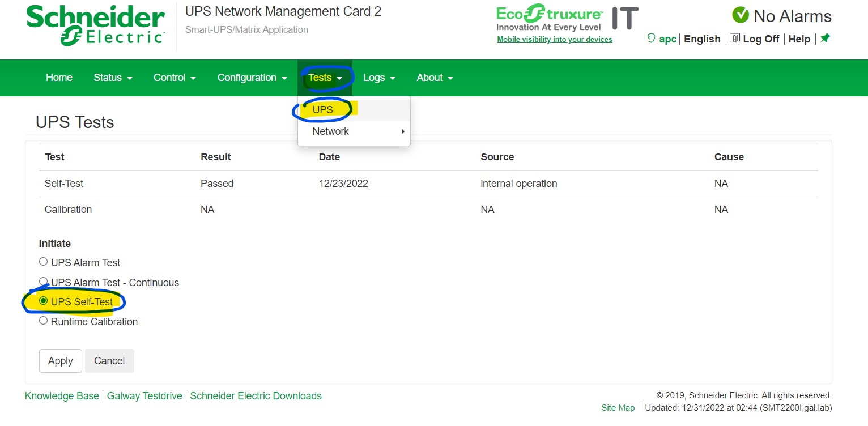The height and width of the screenshot is (426, 868).
Task: Expand the Configuration dropdown menu
Action: 252,78
